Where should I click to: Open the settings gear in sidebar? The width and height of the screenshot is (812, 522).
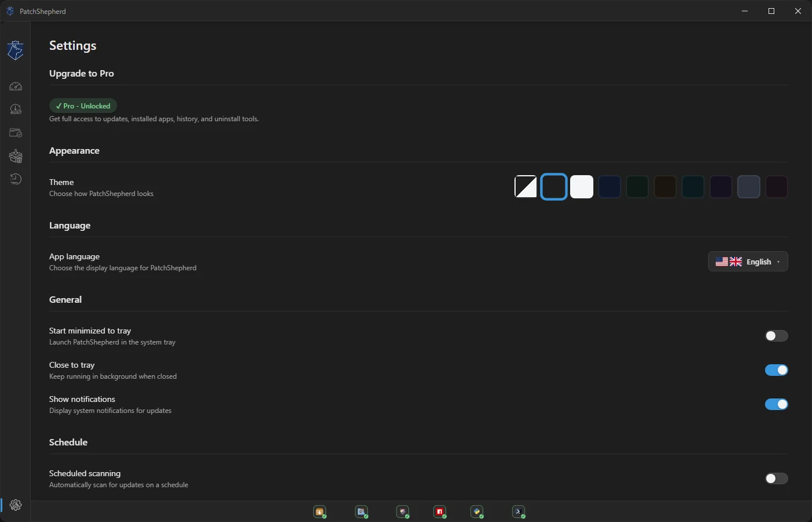click(16, 505)
